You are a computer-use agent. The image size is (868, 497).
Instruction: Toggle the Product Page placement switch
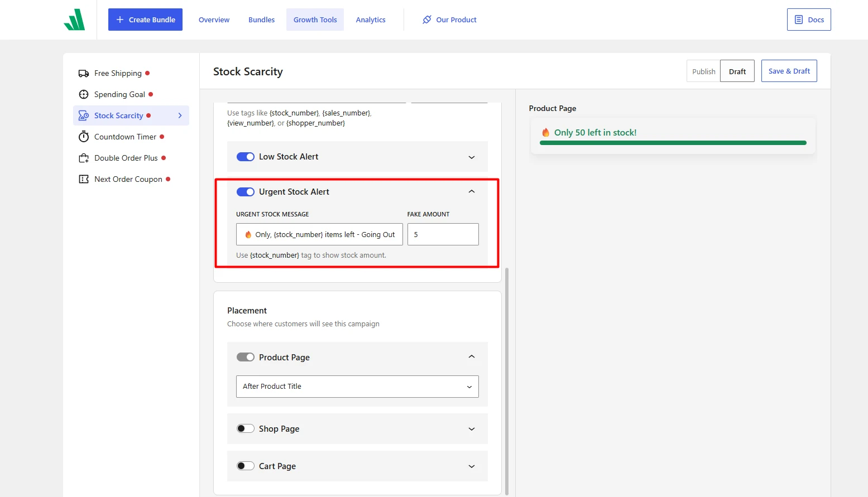pos(246,357)
